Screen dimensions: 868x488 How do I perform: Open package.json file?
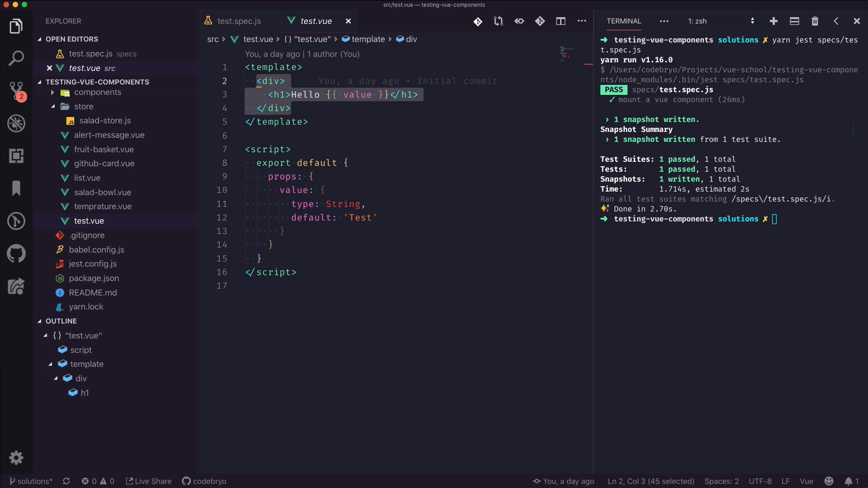[x=94, y=278]
